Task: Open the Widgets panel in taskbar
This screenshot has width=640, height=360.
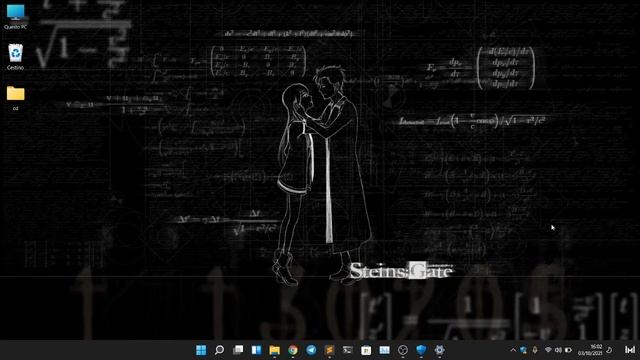Action: (256, 350)
